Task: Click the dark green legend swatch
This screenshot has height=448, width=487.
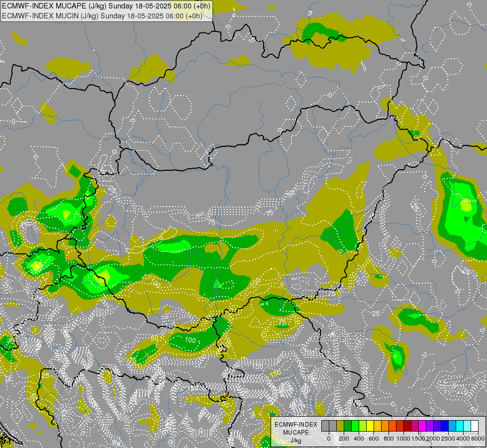Action: [348, 426]
